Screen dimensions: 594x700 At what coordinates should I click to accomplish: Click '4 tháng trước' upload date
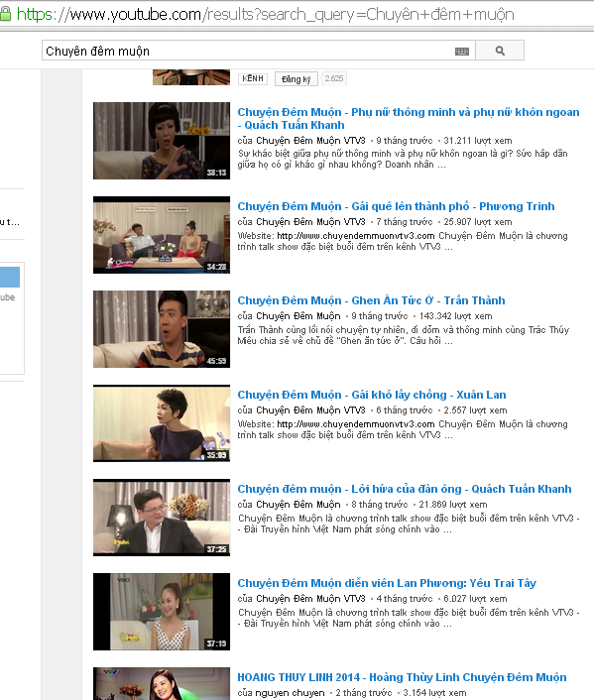[405, 599]
